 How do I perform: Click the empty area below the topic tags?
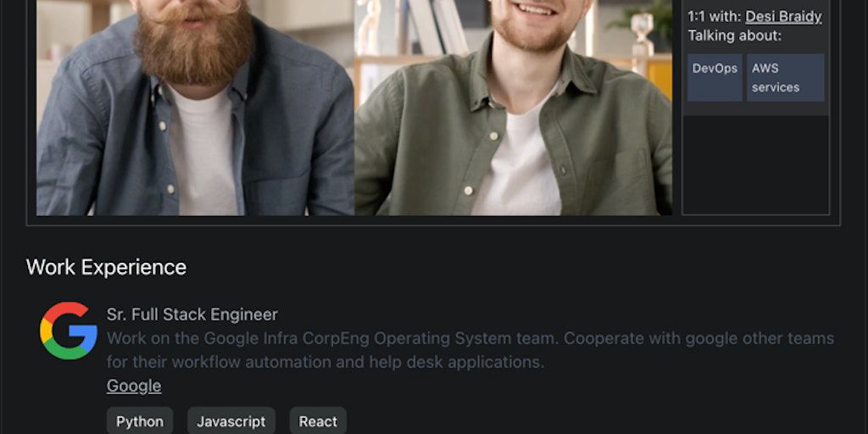coord(755,165)
